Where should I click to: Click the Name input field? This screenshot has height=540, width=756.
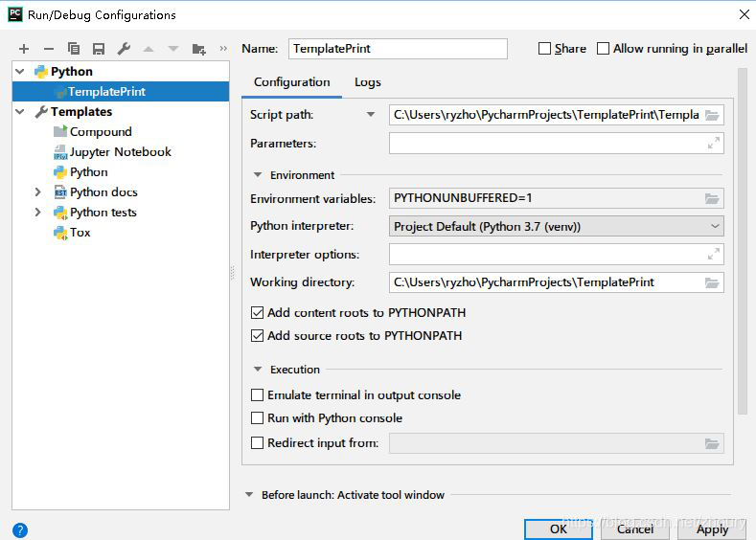click(398, 49)
